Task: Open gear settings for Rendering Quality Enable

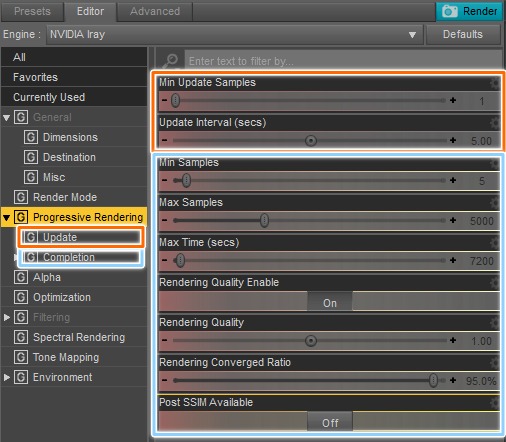Action: [494, 283]
